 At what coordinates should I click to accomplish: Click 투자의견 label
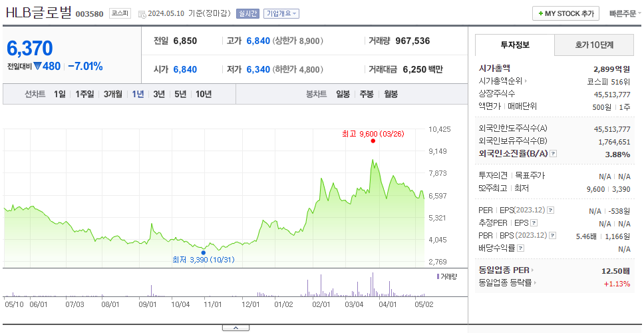tap(493, 176)
